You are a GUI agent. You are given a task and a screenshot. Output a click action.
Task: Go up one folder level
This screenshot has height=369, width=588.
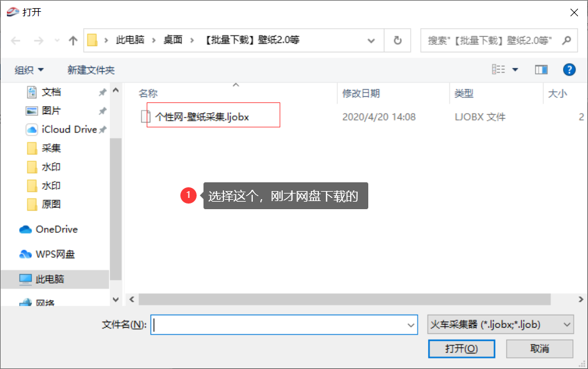coord(73,41)
